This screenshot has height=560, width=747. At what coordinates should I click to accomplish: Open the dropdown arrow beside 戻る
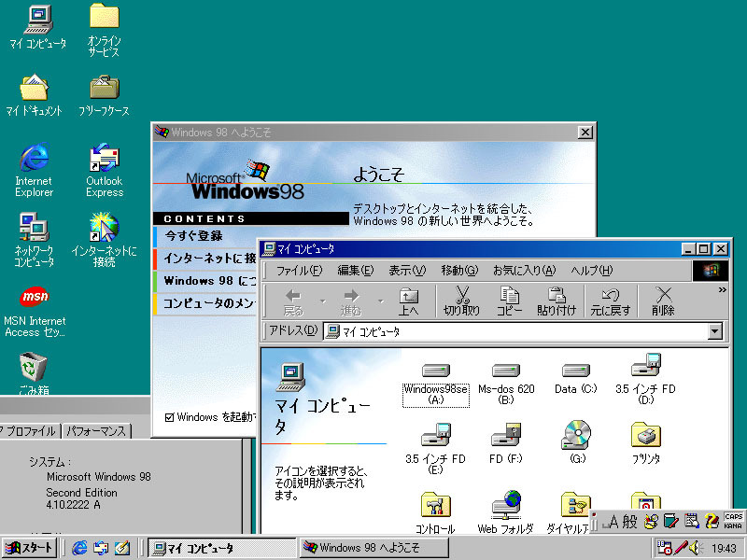tap(323, 301)
